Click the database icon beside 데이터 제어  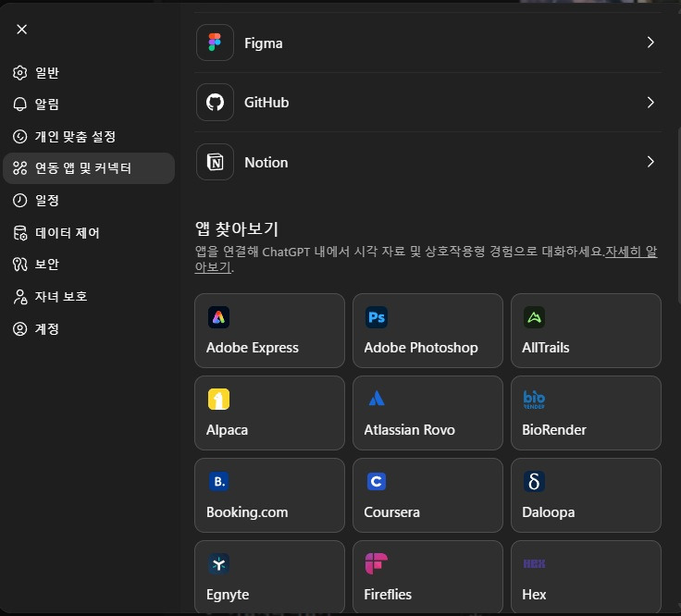[x=20, y=233]
